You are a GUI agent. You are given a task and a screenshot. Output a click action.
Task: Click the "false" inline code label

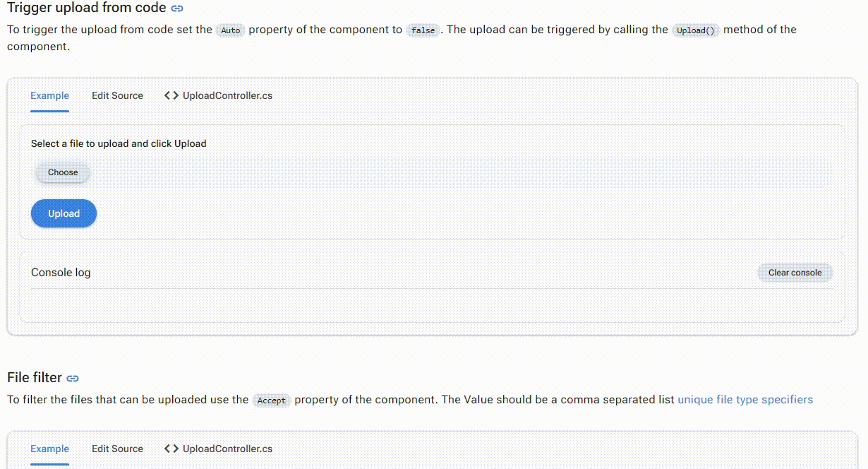[423, 30]
